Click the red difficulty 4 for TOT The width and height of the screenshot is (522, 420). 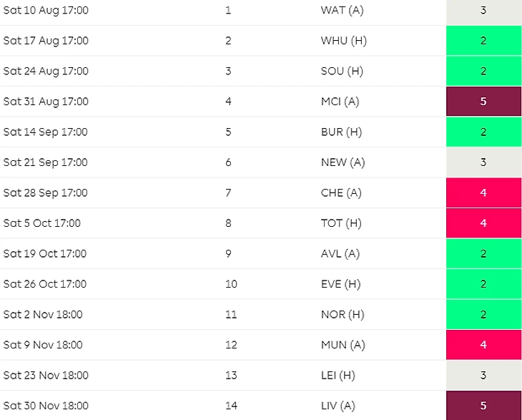483,223
